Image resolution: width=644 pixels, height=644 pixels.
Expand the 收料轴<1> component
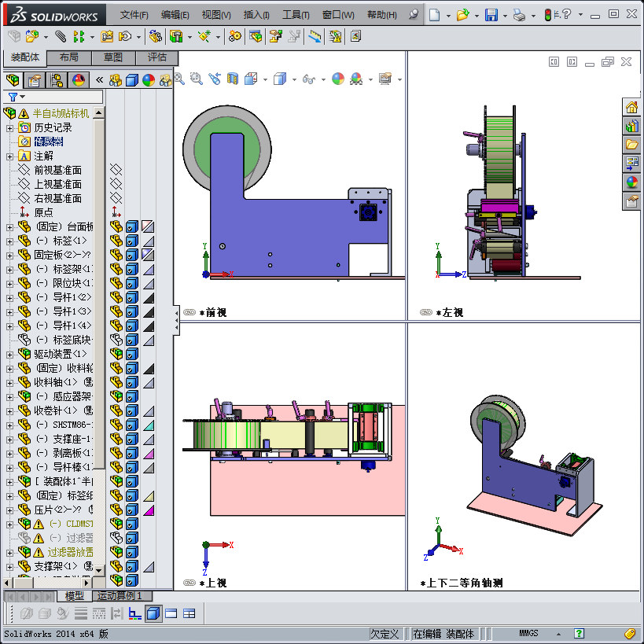click(x=10, y=383)
